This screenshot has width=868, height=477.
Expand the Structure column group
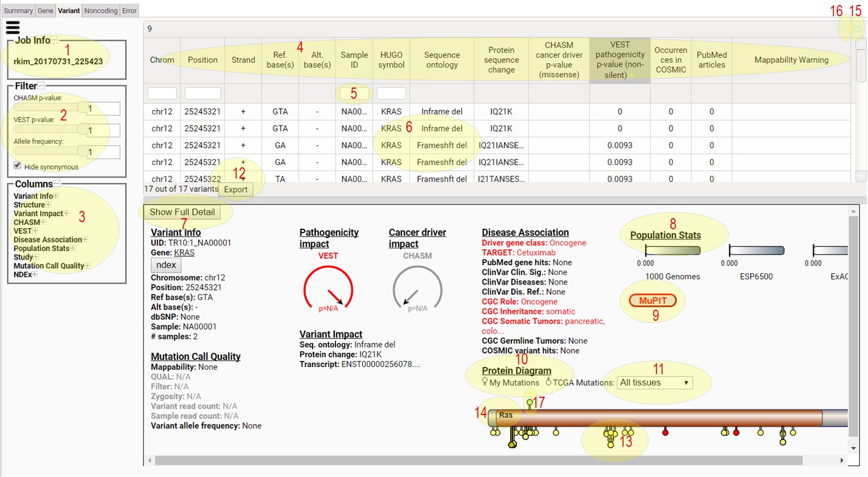[x=48, y=205]
